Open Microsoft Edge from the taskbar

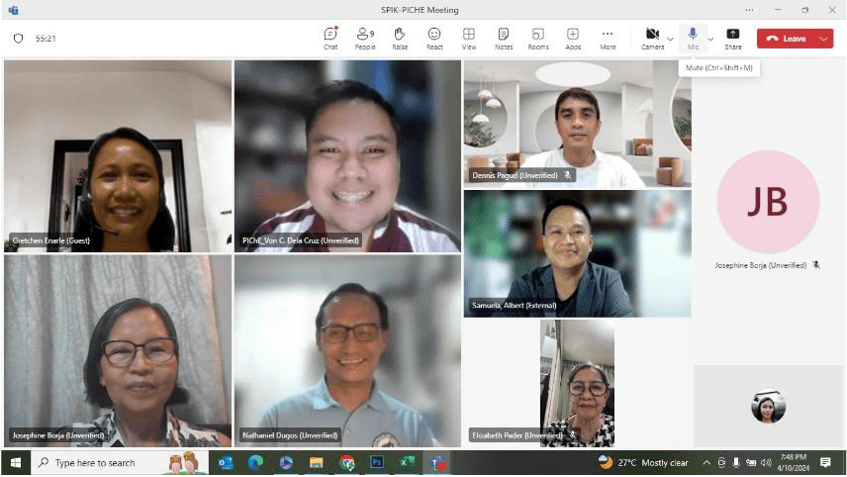[x=256, y=463]
